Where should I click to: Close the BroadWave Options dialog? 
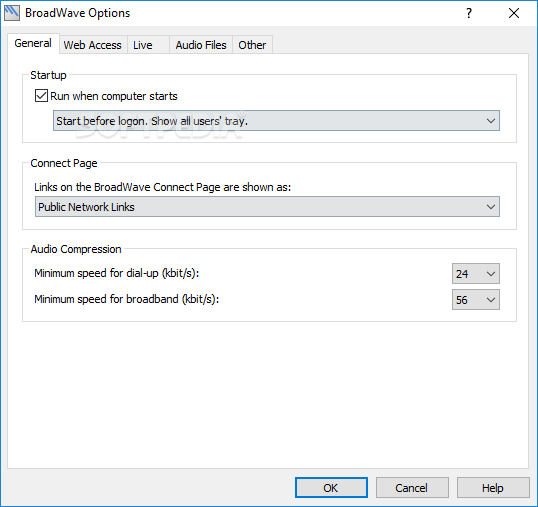pyautogui.click(x=514, y=13)
